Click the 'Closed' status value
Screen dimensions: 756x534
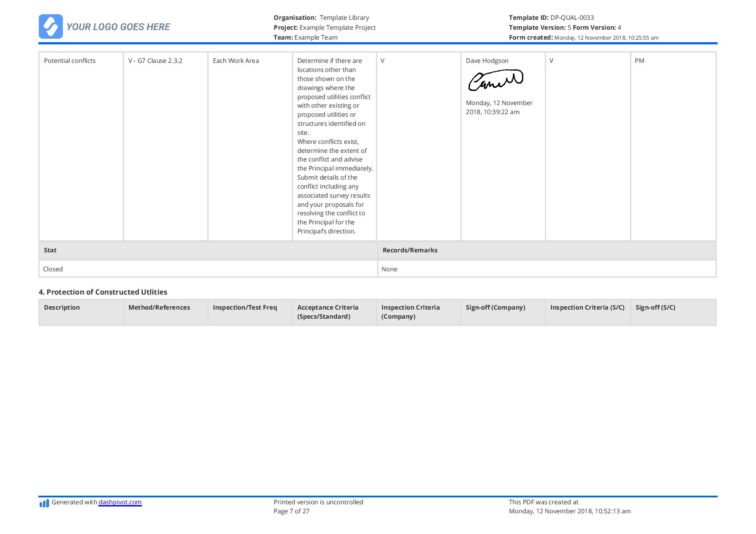tap(208, 269)
